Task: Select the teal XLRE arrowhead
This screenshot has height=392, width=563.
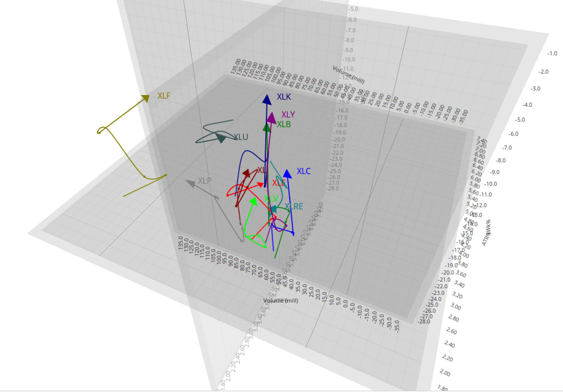Action: point(273,210)
